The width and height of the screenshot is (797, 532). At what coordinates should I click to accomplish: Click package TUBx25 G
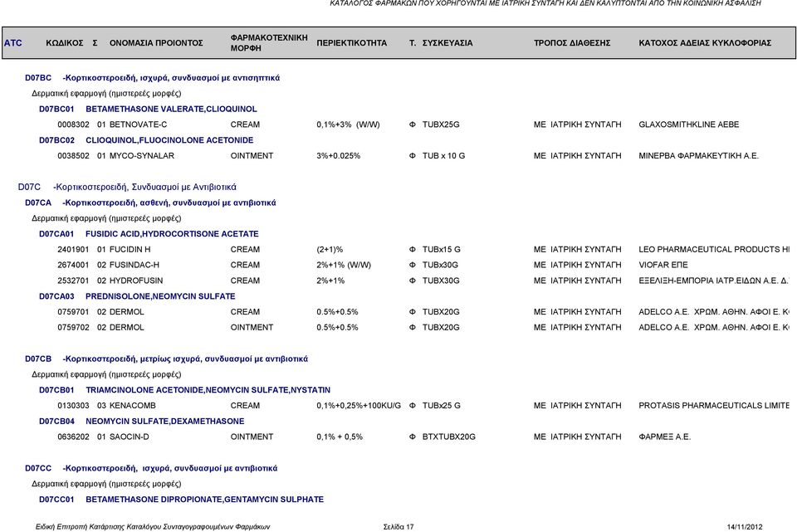click(441, 406)
